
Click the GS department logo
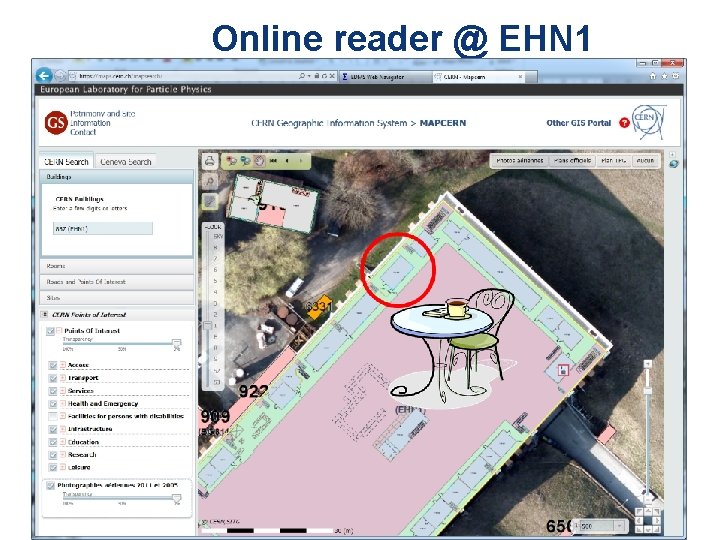click(x=56, y=123)
